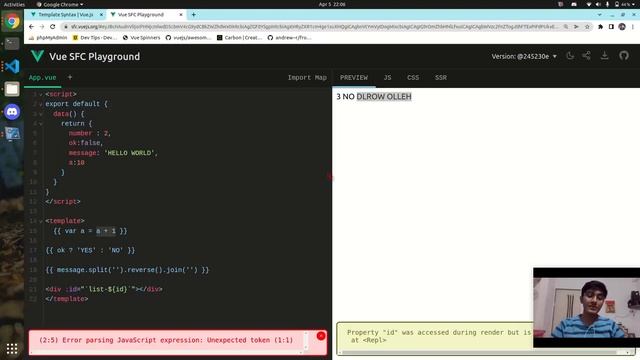Open the vuejs/awesome bookmark
The image size is (640, 360).
(188, 38)
